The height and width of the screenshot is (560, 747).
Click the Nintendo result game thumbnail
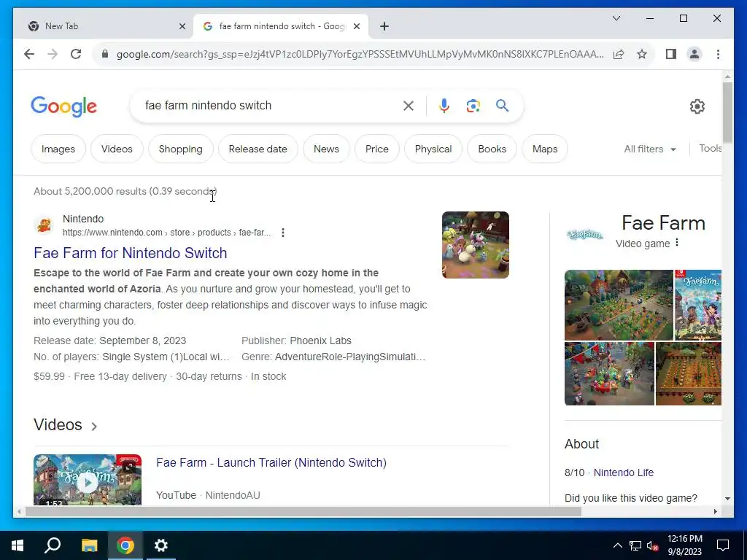click(476, 245)
